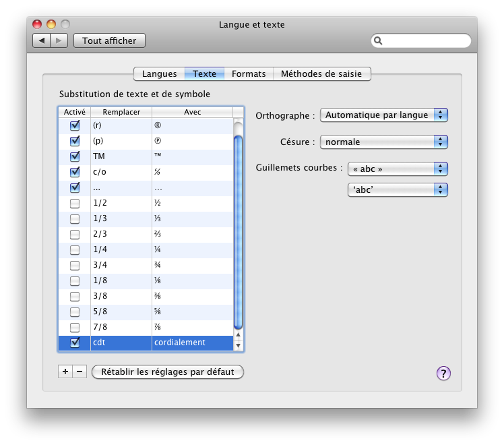The width and height of the screenshot is (504, 445).
Task: Click the scrollbar up arrow in substitution list
Action: (238, 334)
